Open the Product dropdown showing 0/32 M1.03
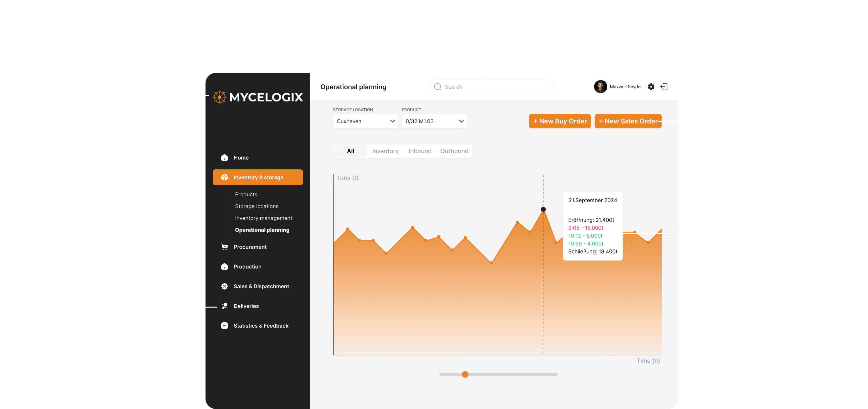The height and width of the screenshot is (409, 868). [434, 121]
